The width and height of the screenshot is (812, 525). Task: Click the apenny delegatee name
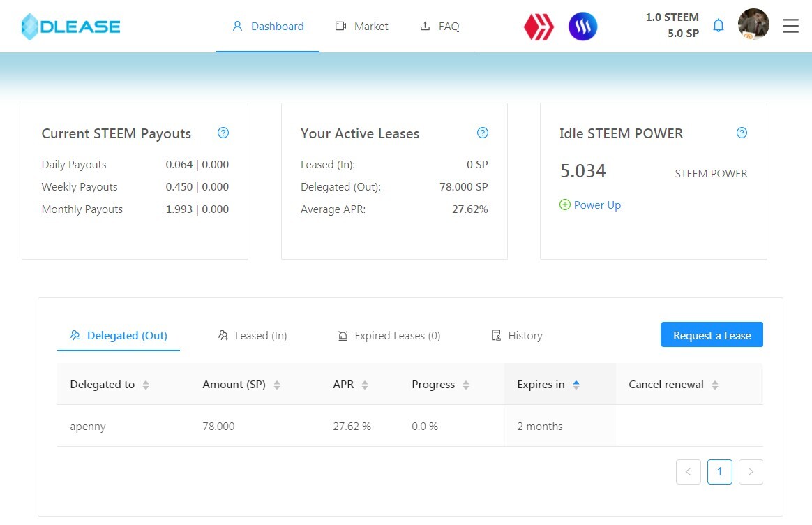click(x=87, y=427)
